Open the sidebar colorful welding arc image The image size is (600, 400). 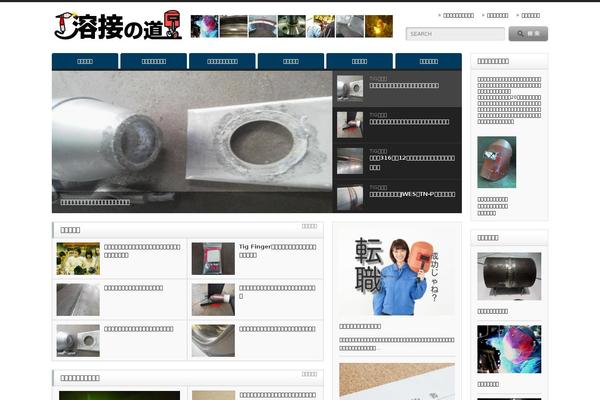[x=509, y=349]
